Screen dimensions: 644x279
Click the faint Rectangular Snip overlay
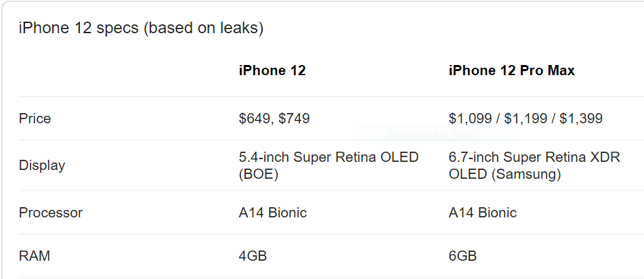pos(431,135)
